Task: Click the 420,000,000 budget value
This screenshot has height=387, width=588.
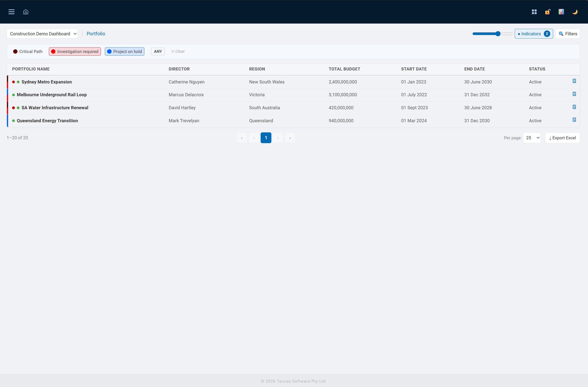Action: [x=341, y=108]
